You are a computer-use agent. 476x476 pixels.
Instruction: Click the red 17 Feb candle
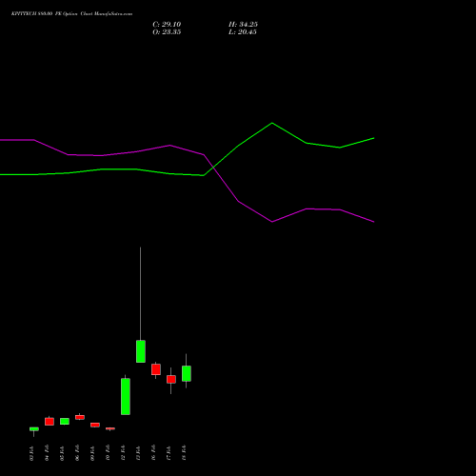pyautogui.click(x=171, y=379)
